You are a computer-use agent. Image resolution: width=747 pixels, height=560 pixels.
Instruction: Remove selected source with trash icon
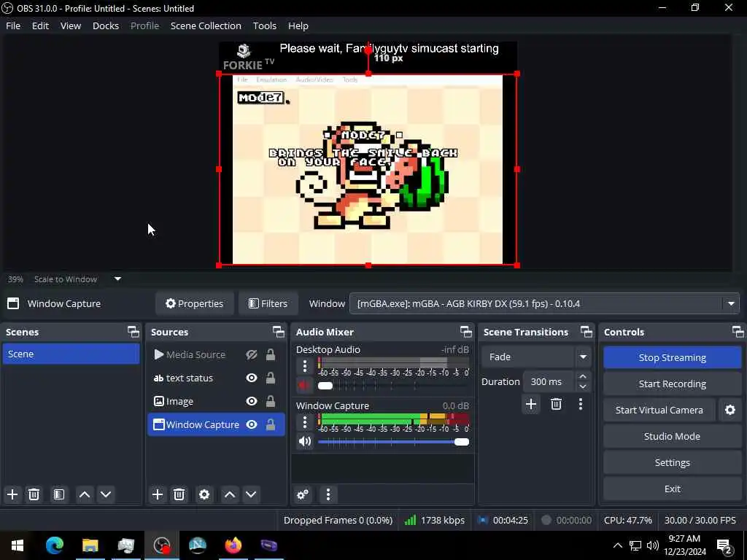[x=179, y=494]
